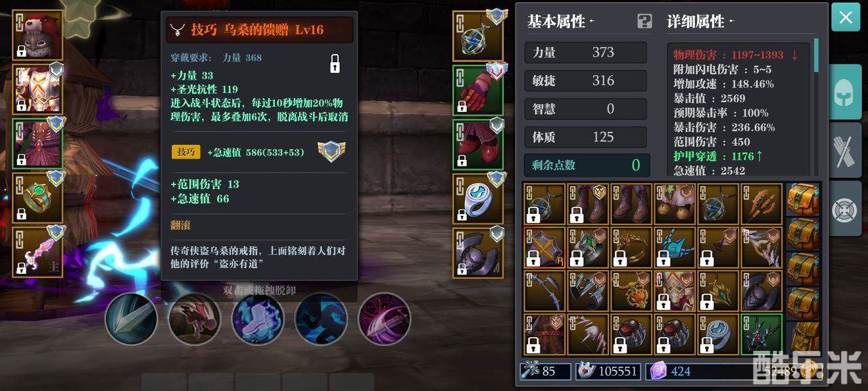Expand the 详细属性 dropdown arrow
This screenshot has height=391, width=868.
tap(732, 21)
